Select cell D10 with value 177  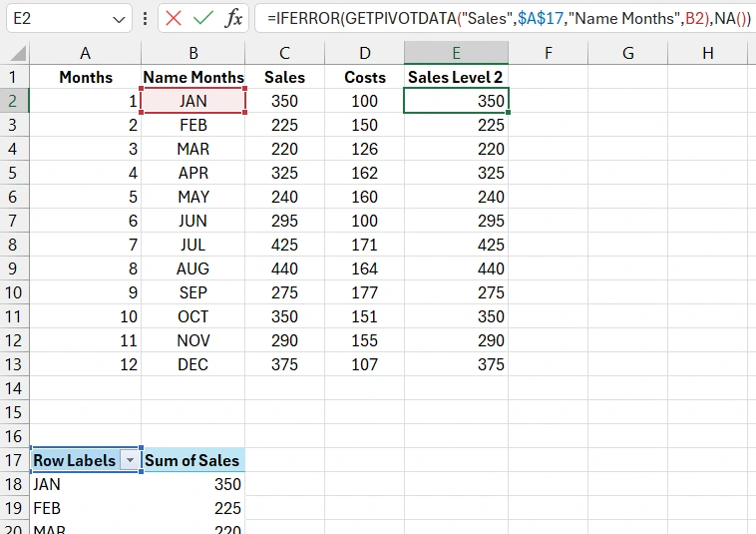coord(365,292)
